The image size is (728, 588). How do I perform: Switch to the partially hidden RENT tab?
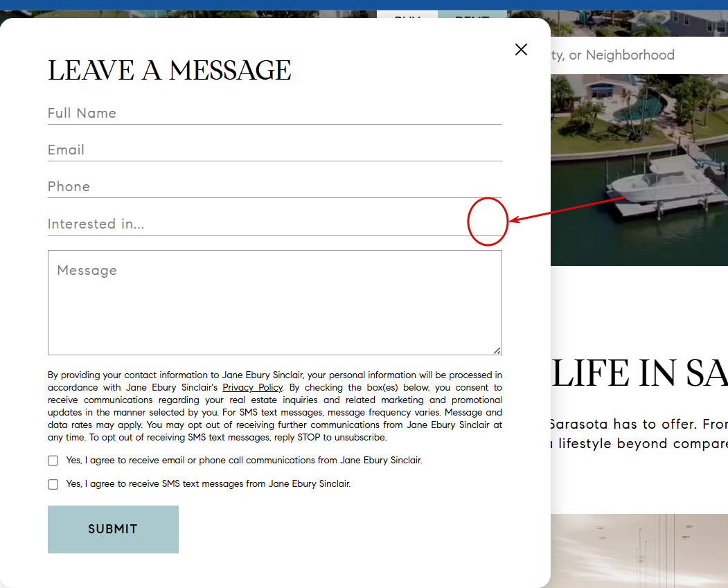pos(472,15)
